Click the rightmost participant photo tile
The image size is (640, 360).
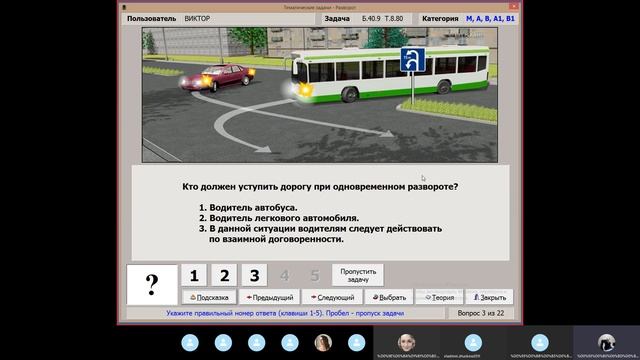click(x=606, y=342)
